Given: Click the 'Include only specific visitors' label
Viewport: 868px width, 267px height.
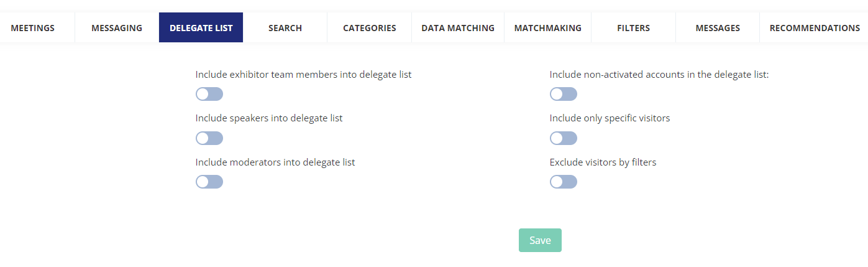Looking at the screenshot, I should click(x=610, y=118).
